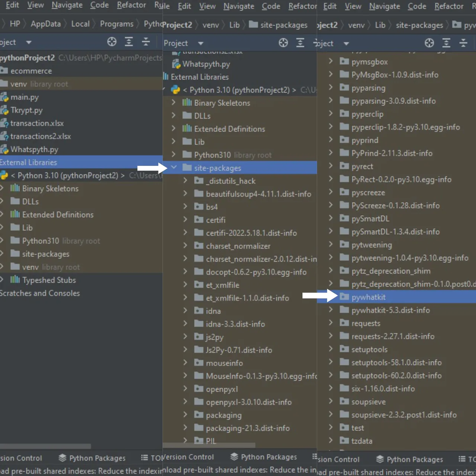The width and height of the screenshot is (476, 476).
Task: Click the Python file icon of Tkrypt.py
Action: [4, 110]
